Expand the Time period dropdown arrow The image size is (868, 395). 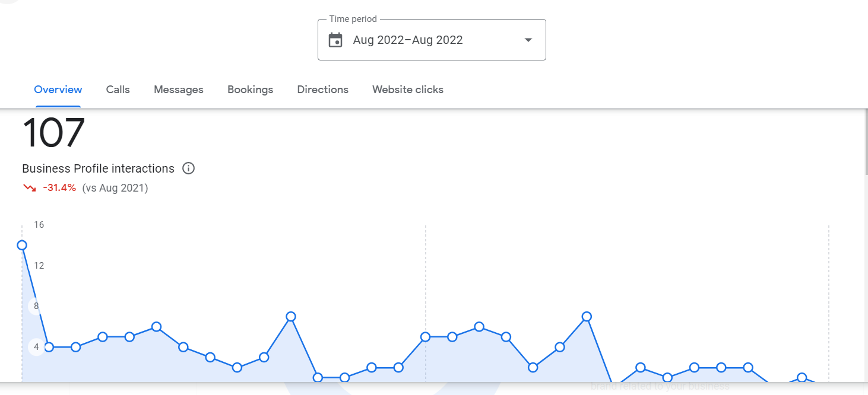pos(528,40)
